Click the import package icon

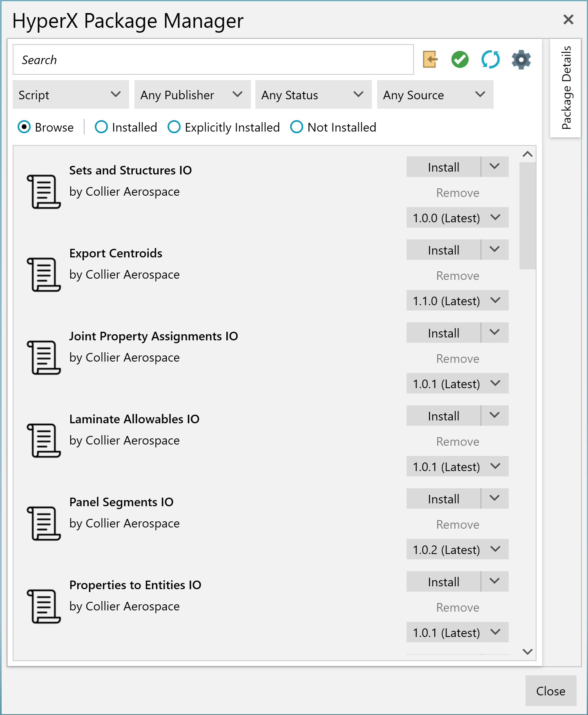pos(430,60)
